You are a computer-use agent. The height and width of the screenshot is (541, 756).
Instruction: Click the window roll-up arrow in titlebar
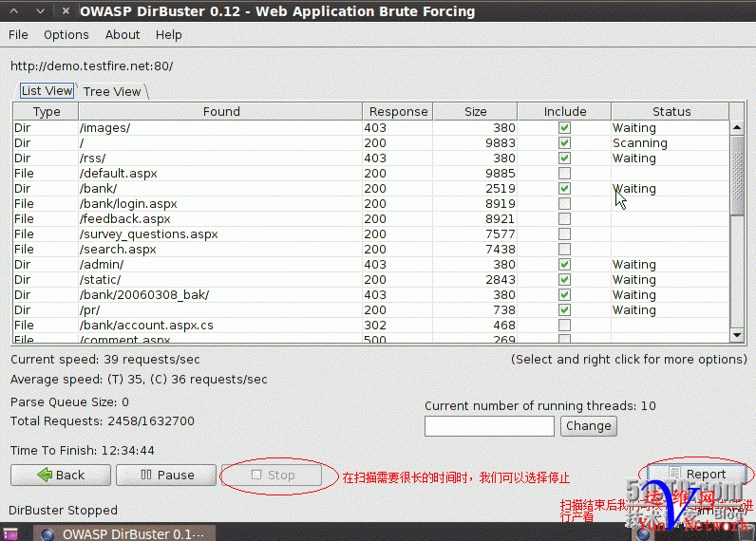click(x=14, y=10)
